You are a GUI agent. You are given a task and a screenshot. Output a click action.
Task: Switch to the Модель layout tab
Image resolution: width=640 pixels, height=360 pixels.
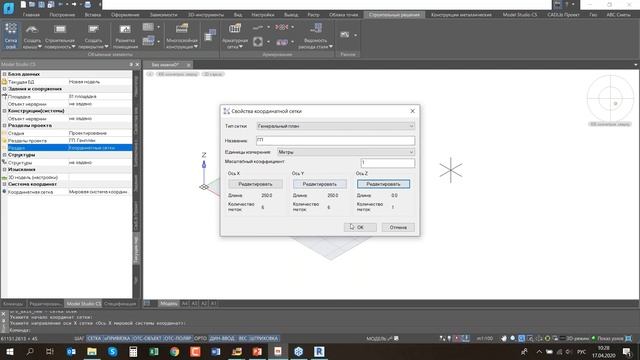pyautogui.click(x=169, y=304)
